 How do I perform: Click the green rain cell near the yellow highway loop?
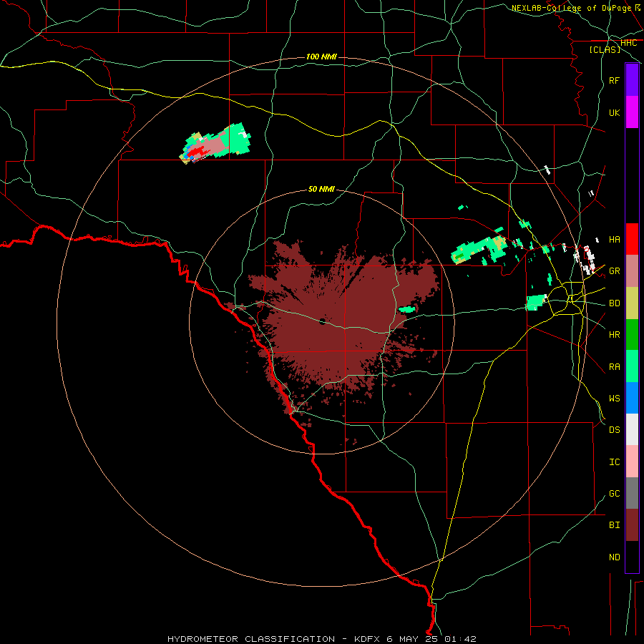click(x=535, y=302)
